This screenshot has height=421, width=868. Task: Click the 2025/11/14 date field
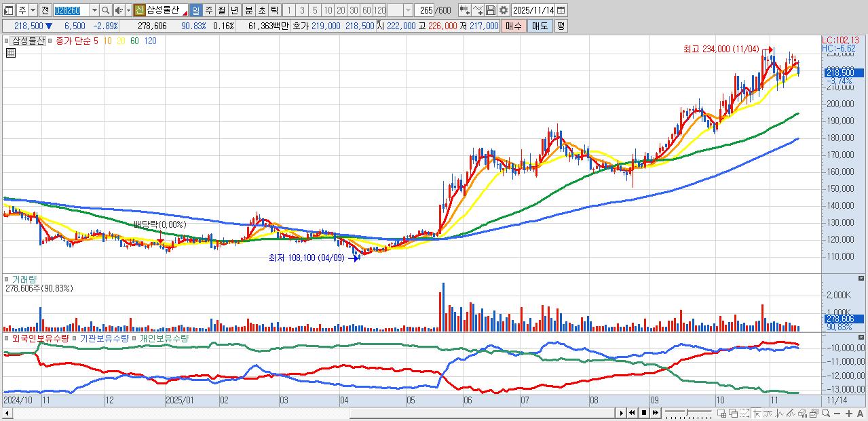tap(533, 10)
